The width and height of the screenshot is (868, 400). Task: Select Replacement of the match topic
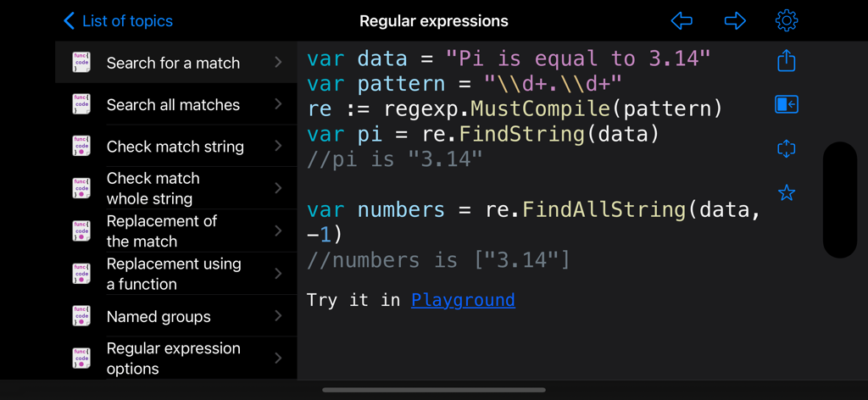coord(161,231)
